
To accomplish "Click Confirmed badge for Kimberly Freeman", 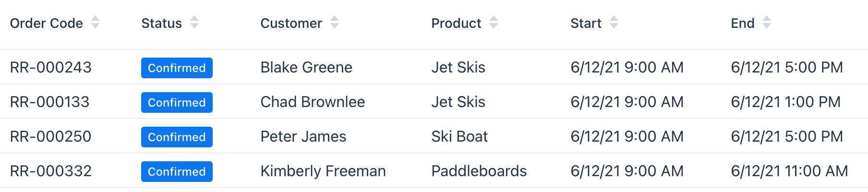I will click(177, 171).
